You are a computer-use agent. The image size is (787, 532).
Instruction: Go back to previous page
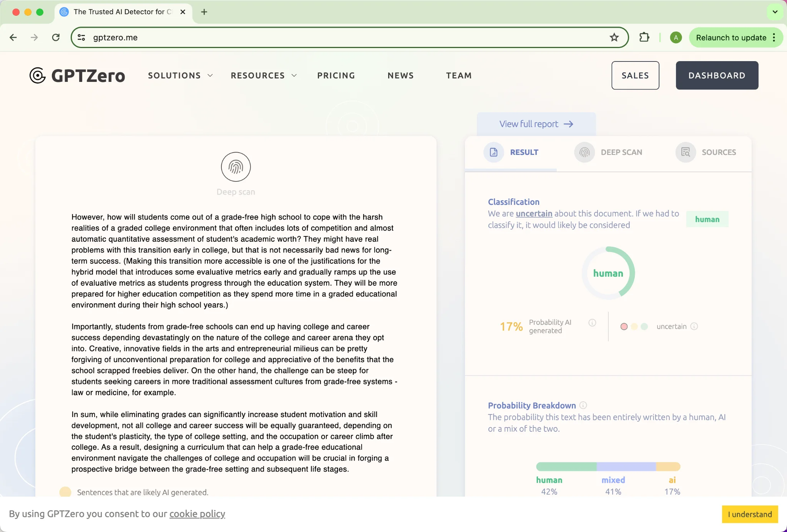pyautogui.click(x=13, y=37)
